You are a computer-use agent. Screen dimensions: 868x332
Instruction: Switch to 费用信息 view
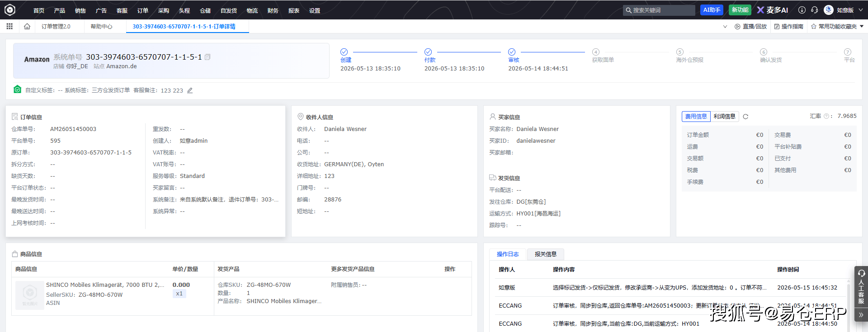click(x=696, y=117)
